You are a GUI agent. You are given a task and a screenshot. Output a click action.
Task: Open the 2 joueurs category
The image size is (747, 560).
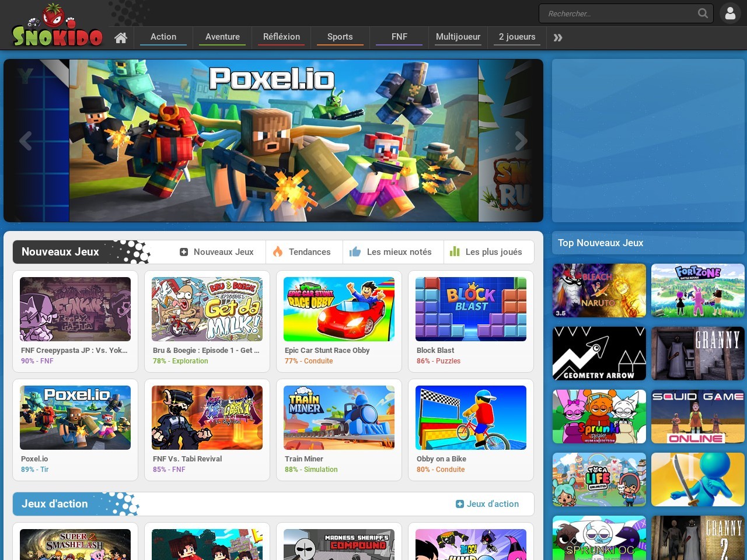(x=517, y=37)
